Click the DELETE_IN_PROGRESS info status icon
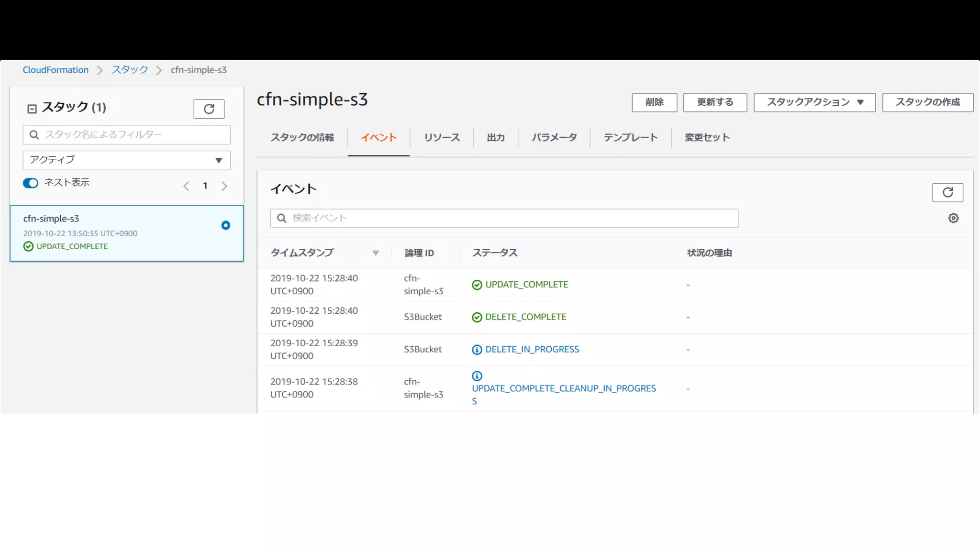Viewport: 980px width, 551px height. pos(477,350)
